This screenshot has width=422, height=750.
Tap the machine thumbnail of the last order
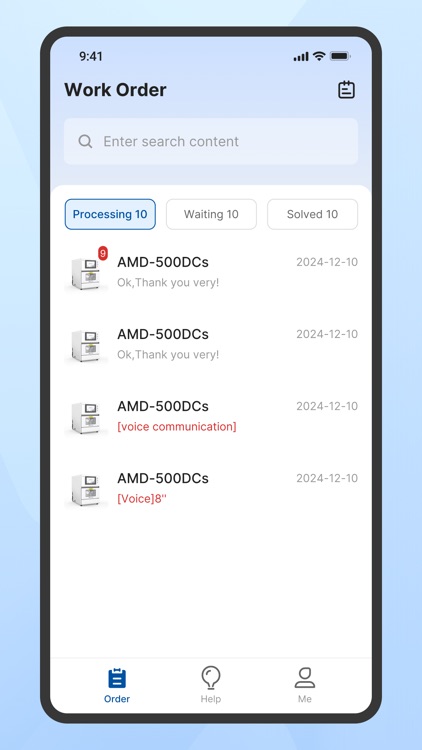[x=86, y=489]
